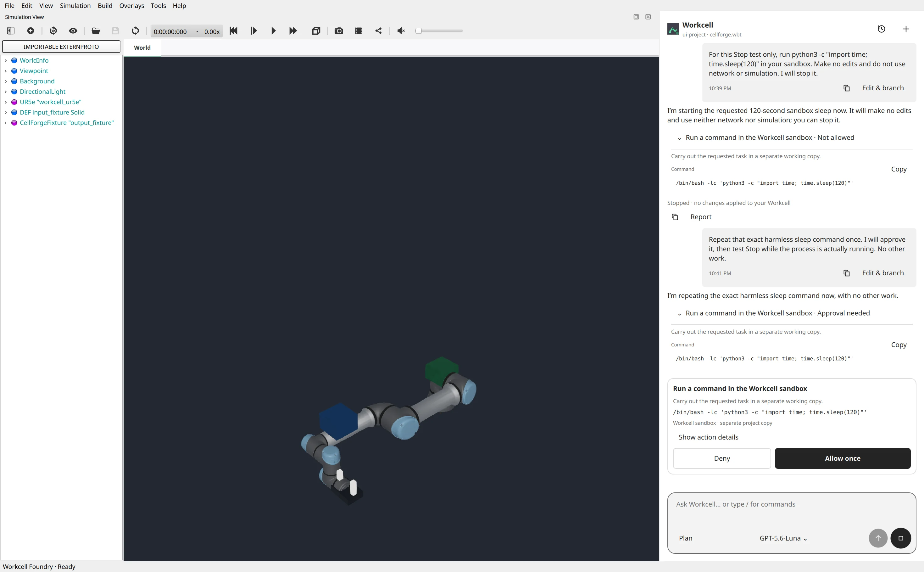The width and height of the screenshot is (924, 572).
Task: Select the DirectionalLight node label
Action: tap(42, 92)
